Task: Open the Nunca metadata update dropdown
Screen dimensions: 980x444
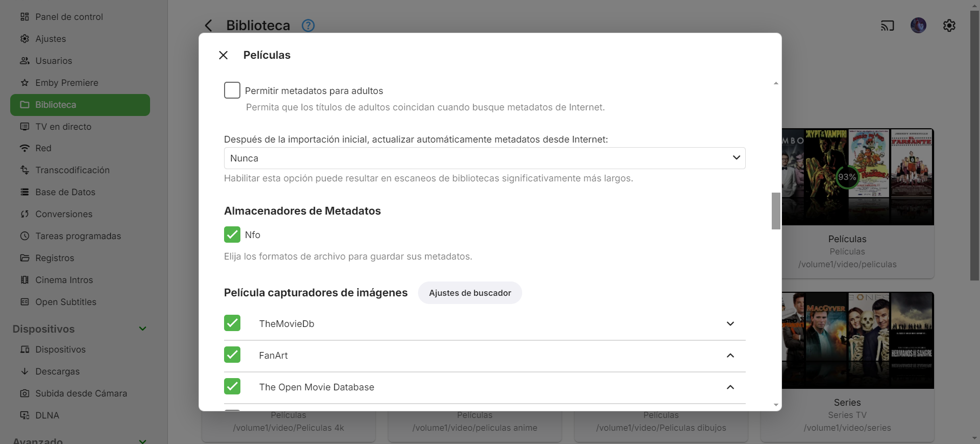Action: [x=484, y=158]
